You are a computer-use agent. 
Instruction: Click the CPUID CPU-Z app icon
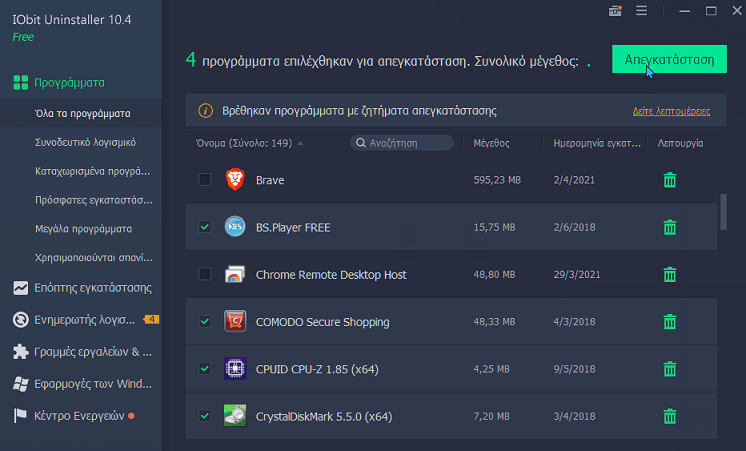[235, 368]
